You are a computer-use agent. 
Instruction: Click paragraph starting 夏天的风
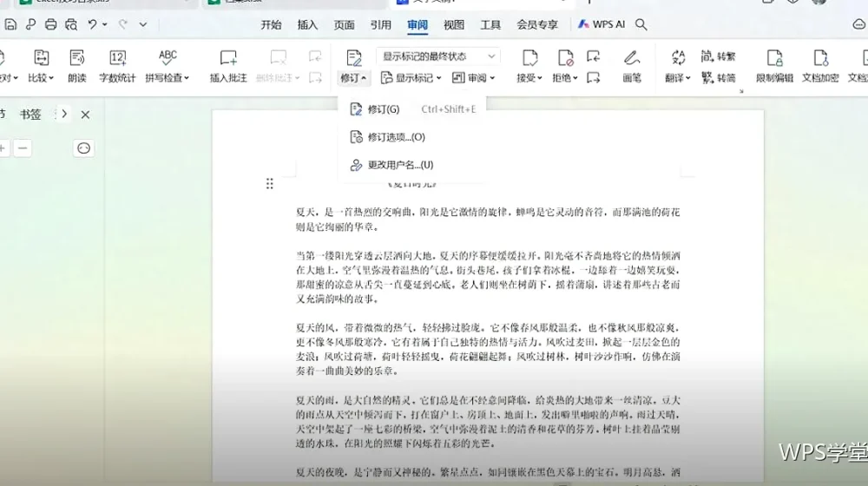point(488,349)
